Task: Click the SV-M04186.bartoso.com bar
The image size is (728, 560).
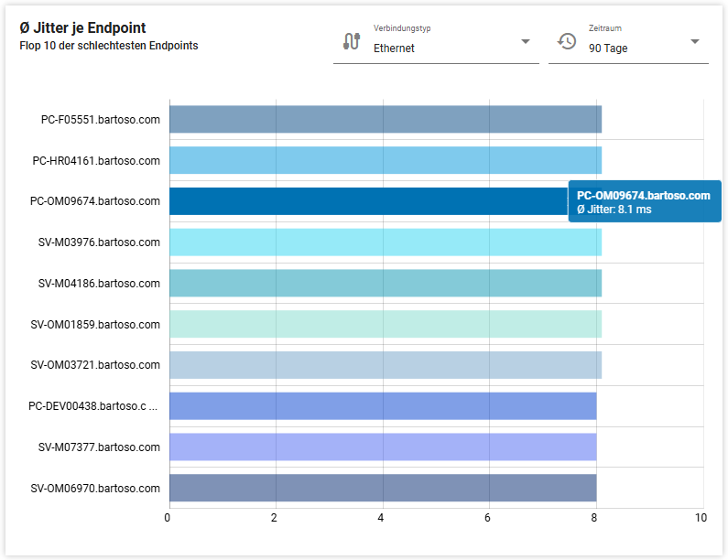Action: pos(385,283)
